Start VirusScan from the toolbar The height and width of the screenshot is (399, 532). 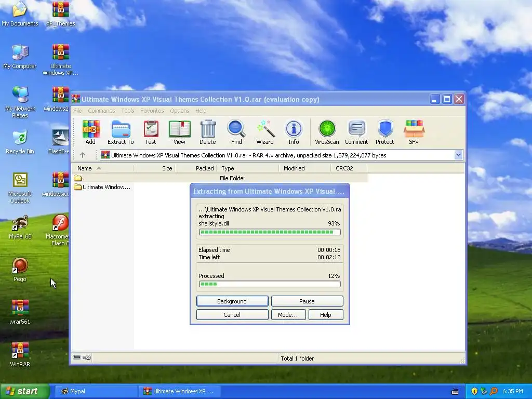327,132
